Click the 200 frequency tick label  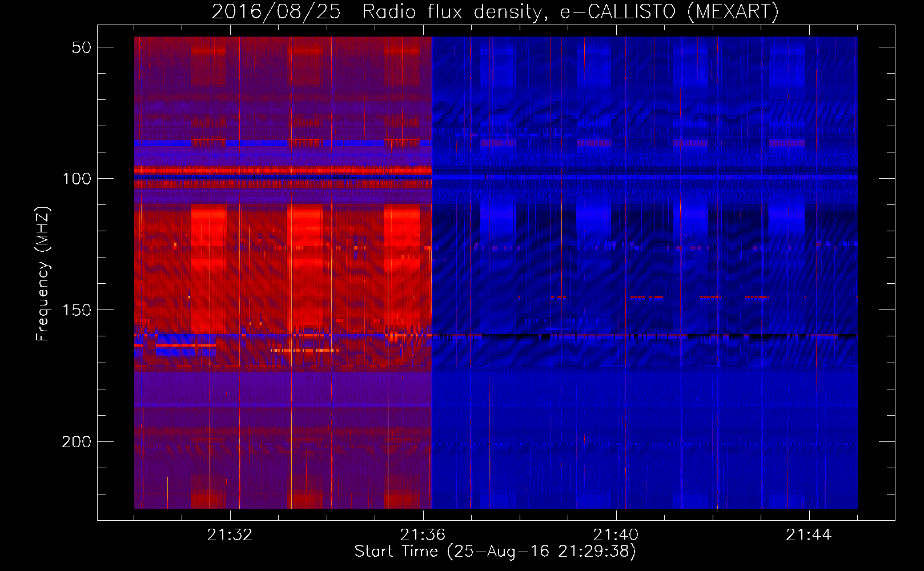point(77,441)
